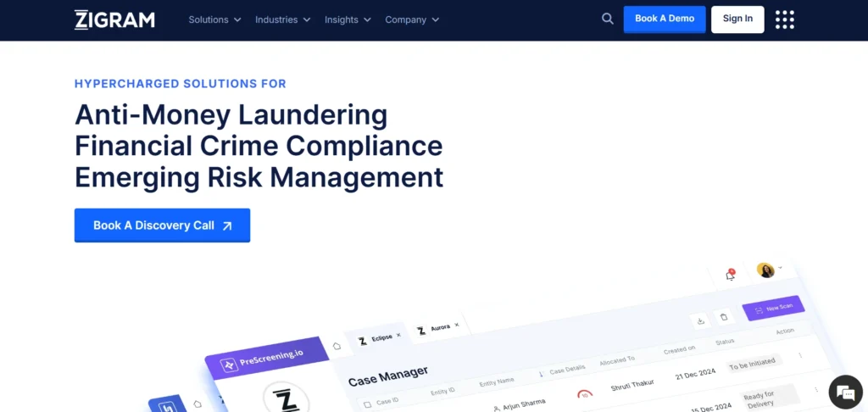Open the avatar dropdown caret in preview
Screen dimensions: 868x412
click(780, 268)
